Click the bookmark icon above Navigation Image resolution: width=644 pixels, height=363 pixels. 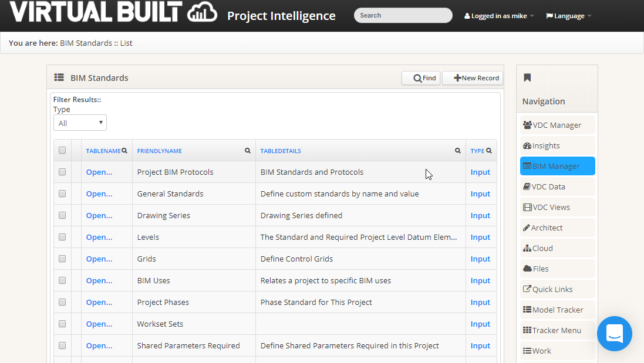pyautogui.click(x=527, y=77)
